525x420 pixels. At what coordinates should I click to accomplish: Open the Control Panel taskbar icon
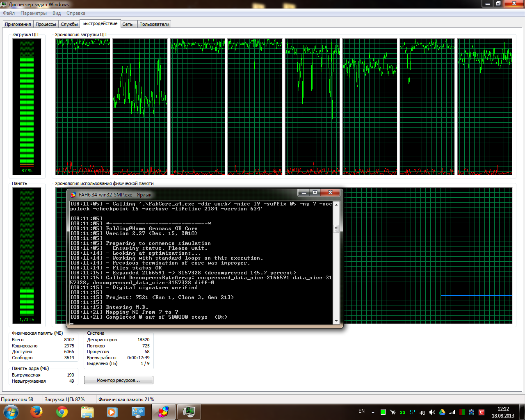138,412
